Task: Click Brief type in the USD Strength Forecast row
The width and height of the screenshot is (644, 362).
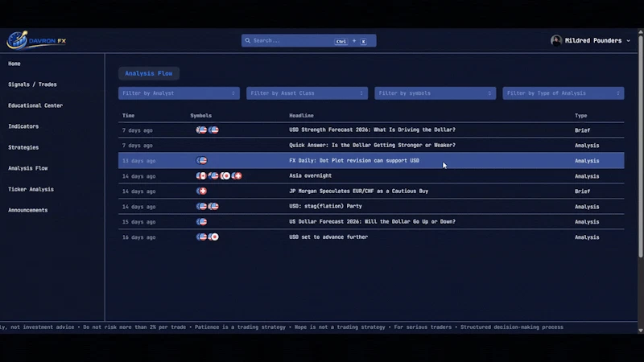Action: click(582, 130)
